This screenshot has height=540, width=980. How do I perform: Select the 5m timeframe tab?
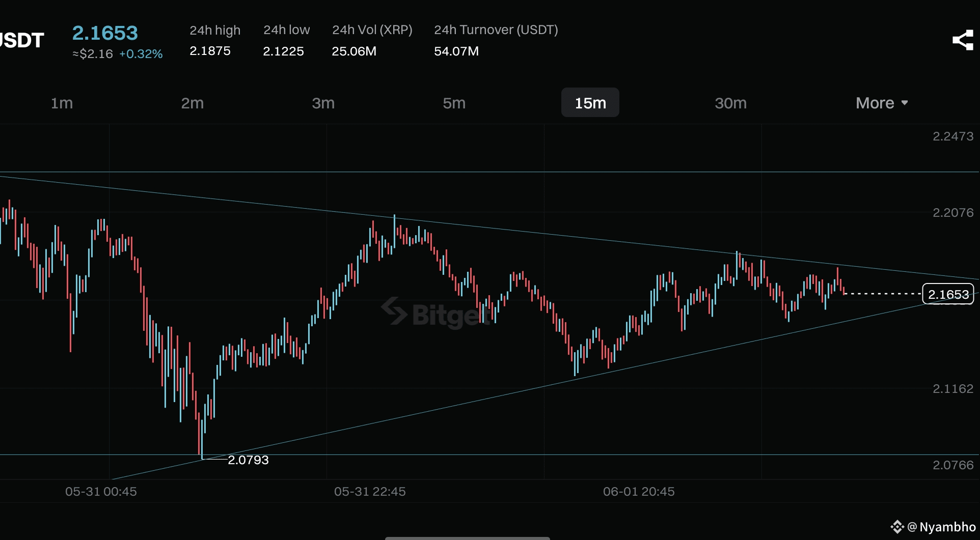point(454,103)
